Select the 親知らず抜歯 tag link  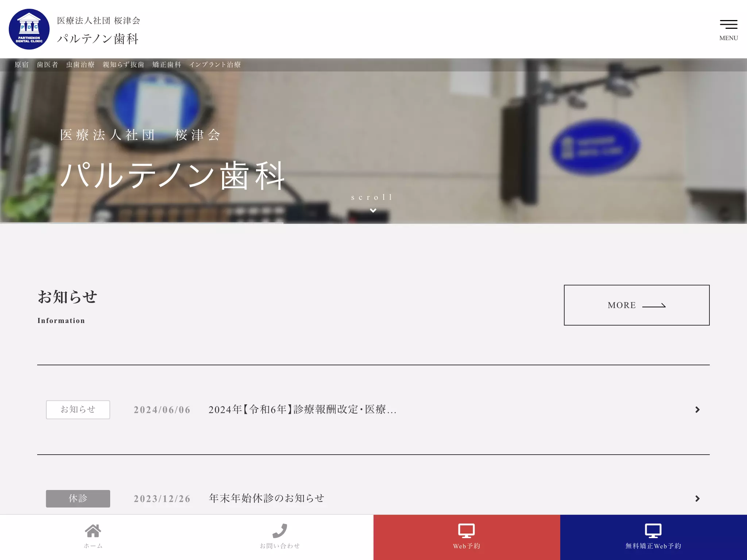pyautogui.click(x=123, y=65)
